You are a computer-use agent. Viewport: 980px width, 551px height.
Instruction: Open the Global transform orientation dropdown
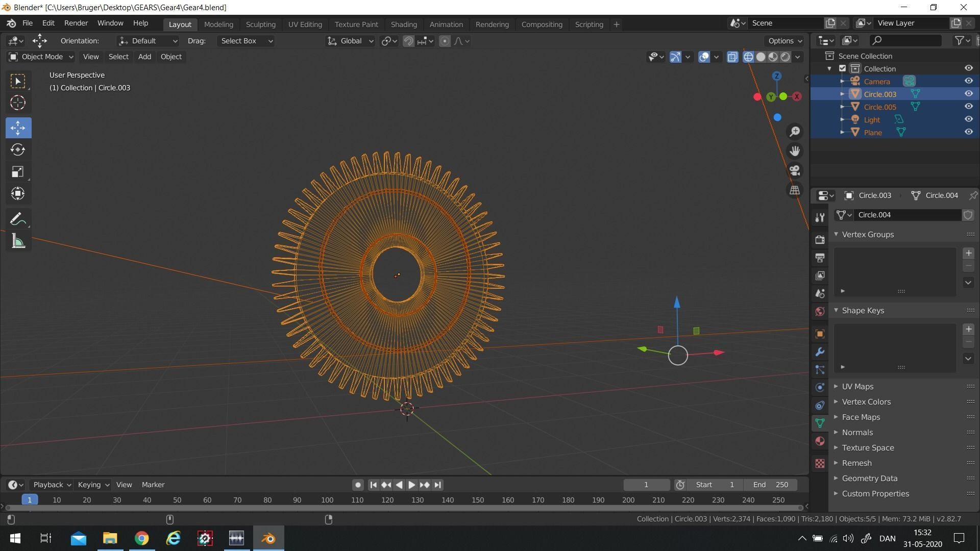pyautogui.click(x=351, y=41)
